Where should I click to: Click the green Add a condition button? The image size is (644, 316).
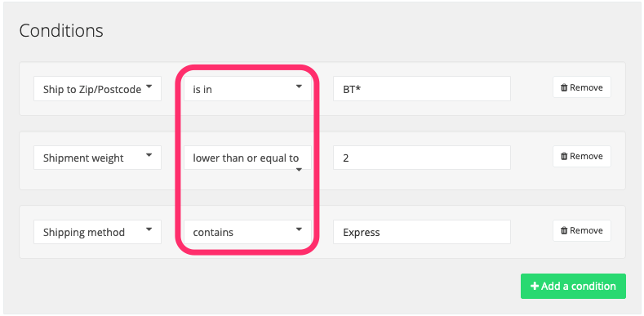[573, 286]
